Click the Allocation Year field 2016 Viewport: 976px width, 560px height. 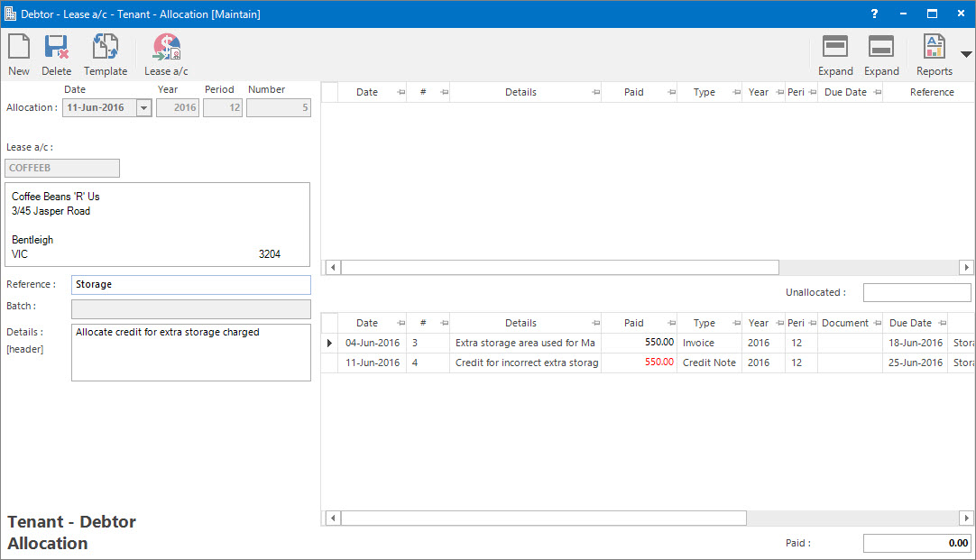point(178,107)
